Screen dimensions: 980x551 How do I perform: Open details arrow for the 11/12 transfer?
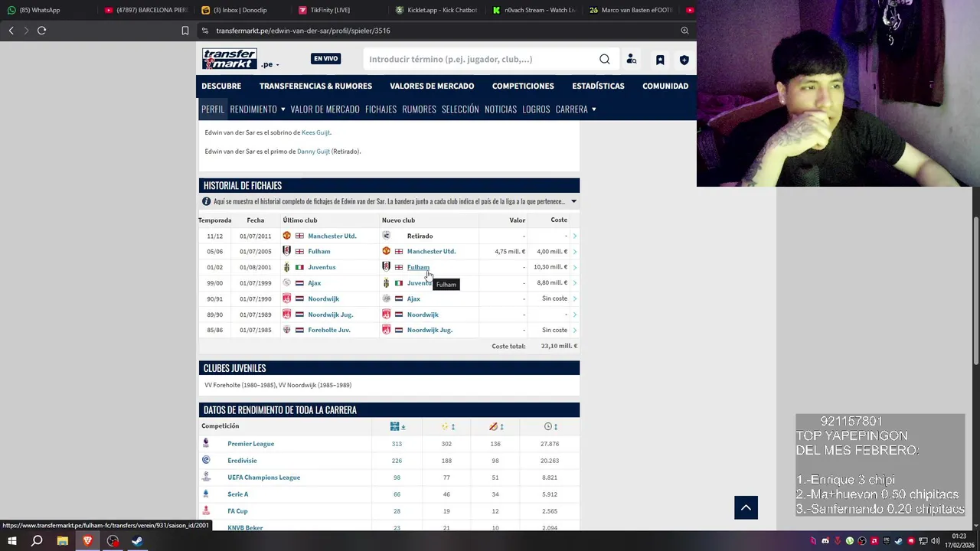pyautogui.click(x=574, y=236)
